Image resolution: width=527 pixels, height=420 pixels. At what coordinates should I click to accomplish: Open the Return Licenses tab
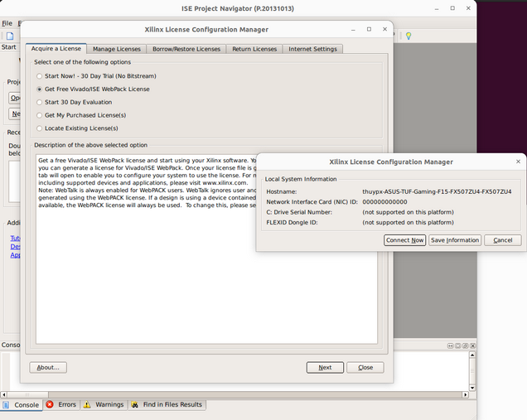coord(254,49)
